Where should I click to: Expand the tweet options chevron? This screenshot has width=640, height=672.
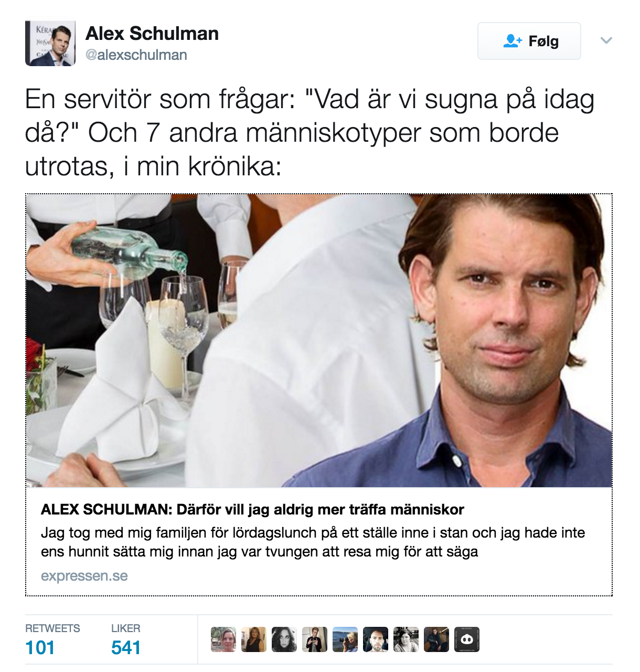(606, 41)
